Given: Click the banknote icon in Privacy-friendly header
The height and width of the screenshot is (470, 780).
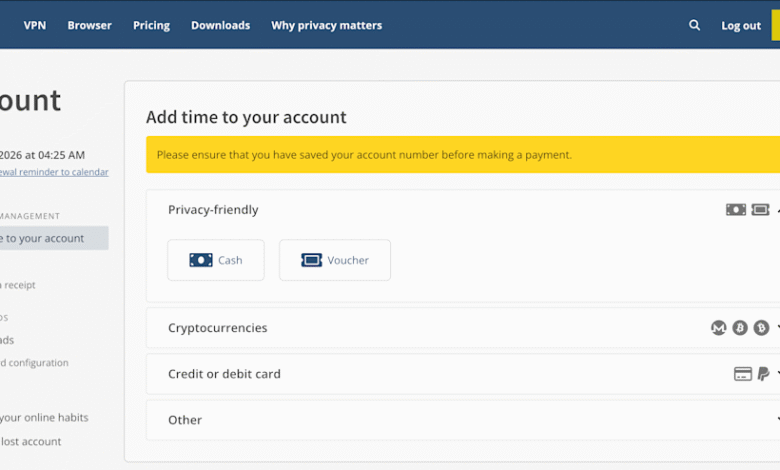Looking at the screenshot, I should (x=736, y=210).
